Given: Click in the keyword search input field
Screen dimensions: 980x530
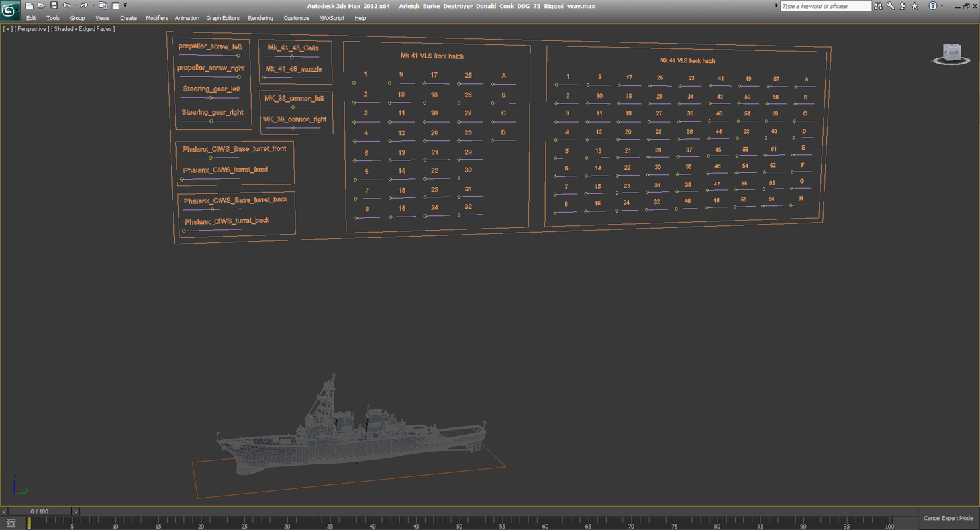Looking at the screenshot, I should click(826, 6).
